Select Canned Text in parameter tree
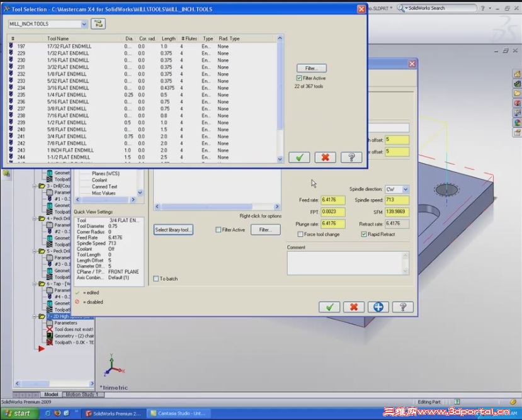This screenshot has height=420, width=522. 104,187
